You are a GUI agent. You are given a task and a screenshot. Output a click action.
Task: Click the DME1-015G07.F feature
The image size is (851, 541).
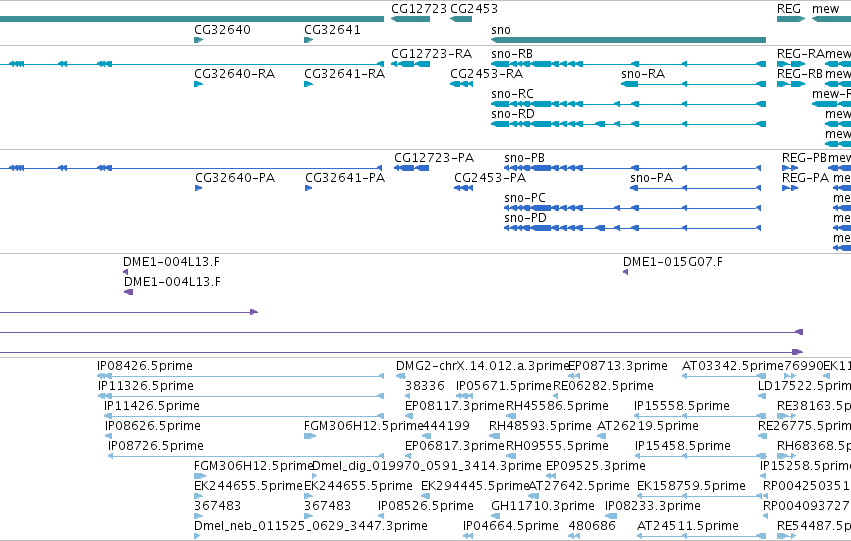625,272
